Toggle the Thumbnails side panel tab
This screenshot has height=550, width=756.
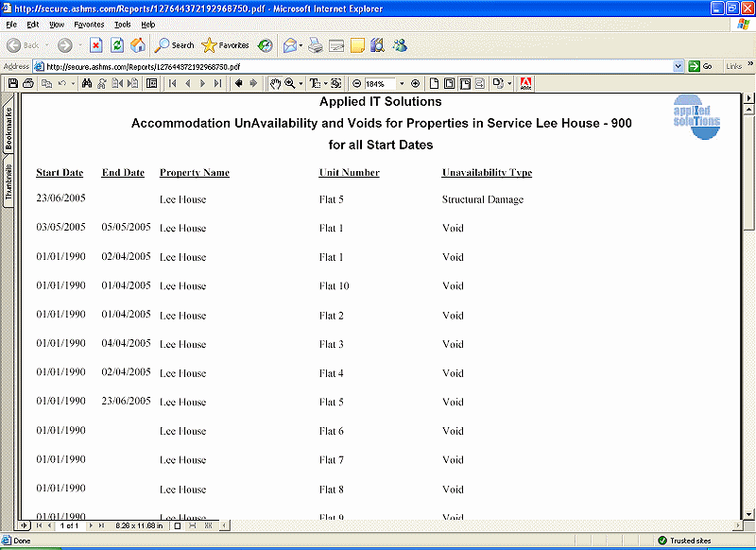coord(9,181)
